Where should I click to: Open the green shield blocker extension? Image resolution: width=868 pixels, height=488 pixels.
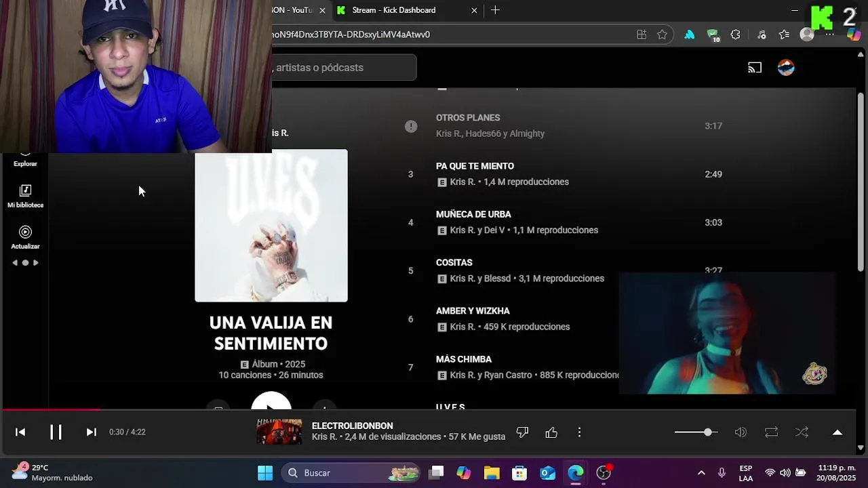click(x=713, y=35)
